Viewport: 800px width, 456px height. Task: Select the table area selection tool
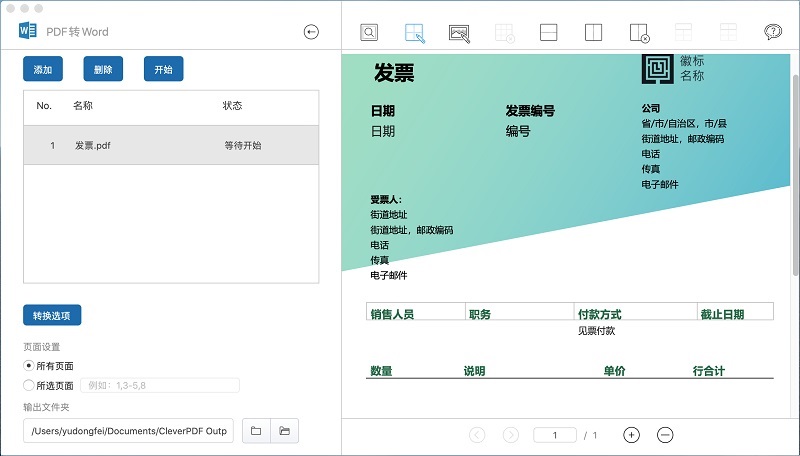click(x=415, y=32)
